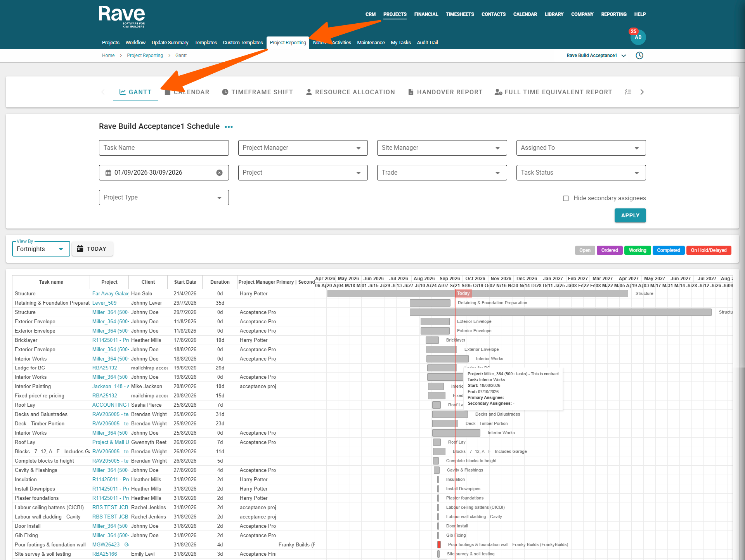Clear the date range filter
The height and width of the screenshot is (560, 745).
(219, 173)
